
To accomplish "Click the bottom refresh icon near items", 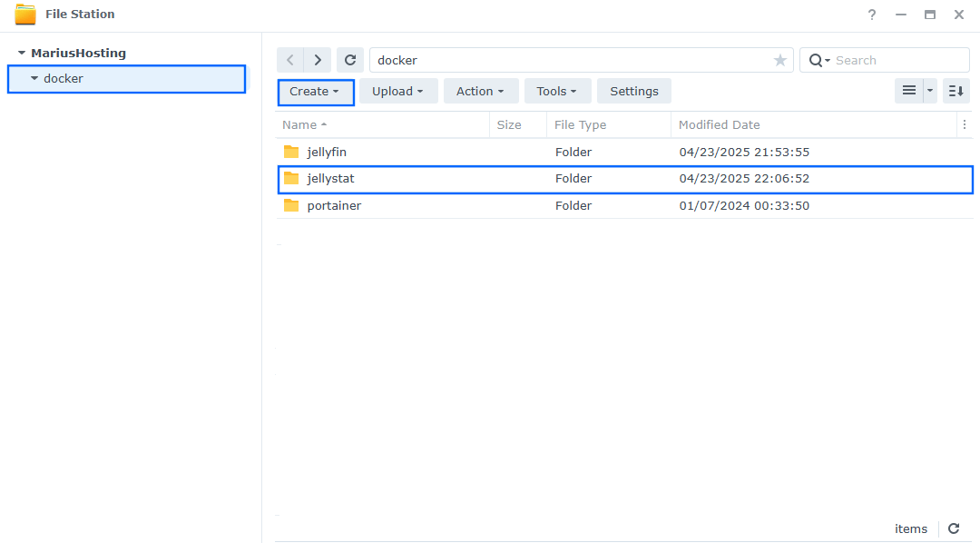I will click(x=954, y=528).
